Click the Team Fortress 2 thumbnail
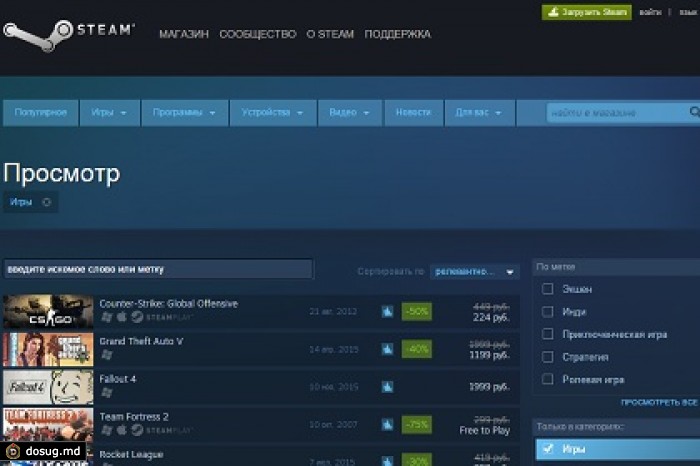The height and width of the screenshot is (466, 700). click(x=48, y=424)
